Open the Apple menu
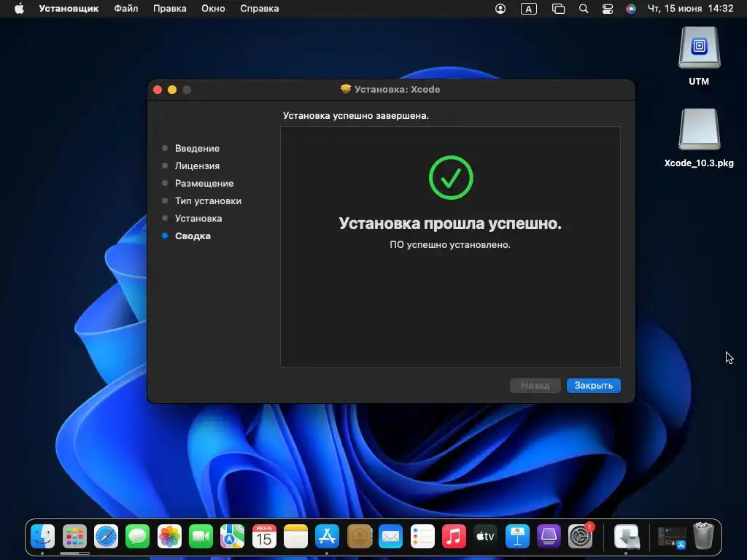The height and width of the screenshot is (560, 747). pyautogui.click(x=19, y=9)
